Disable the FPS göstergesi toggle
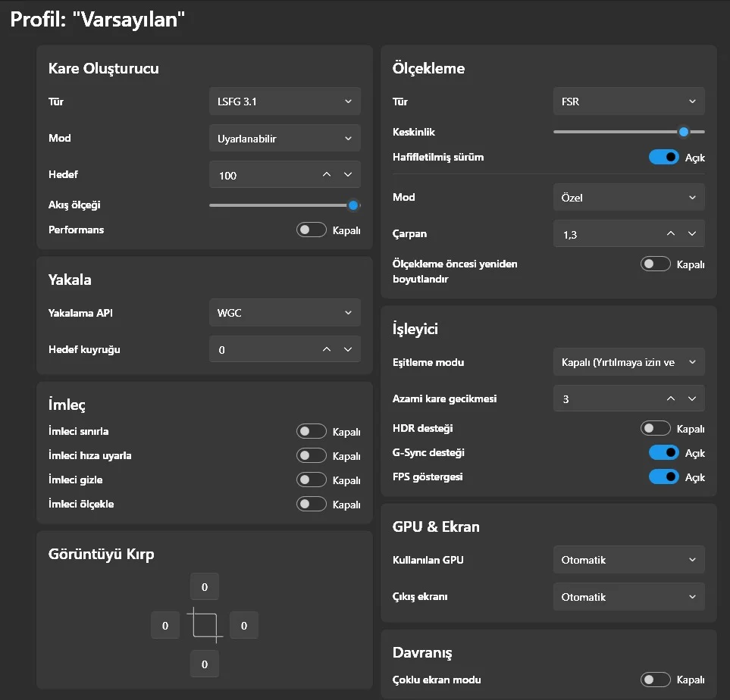Image resolution: width=730 pixels, height=700 pixels. (x=663, y=477)
